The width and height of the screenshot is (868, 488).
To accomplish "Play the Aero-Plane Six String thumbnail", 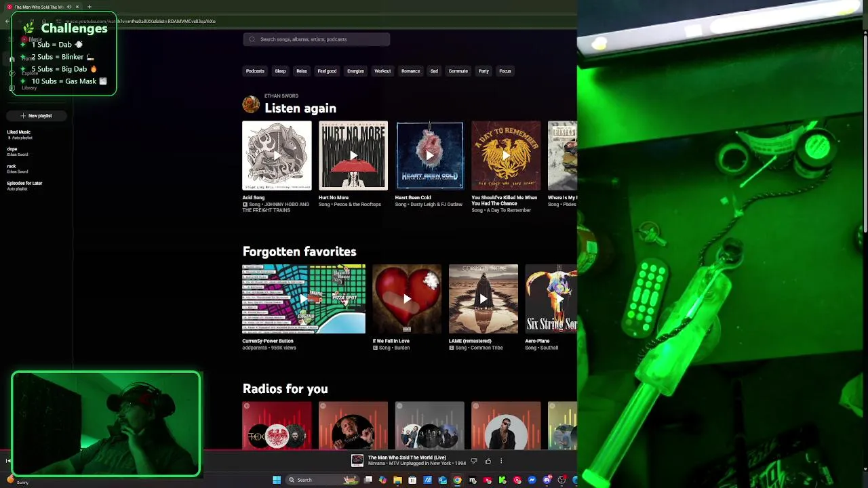I will coord(551,299).
